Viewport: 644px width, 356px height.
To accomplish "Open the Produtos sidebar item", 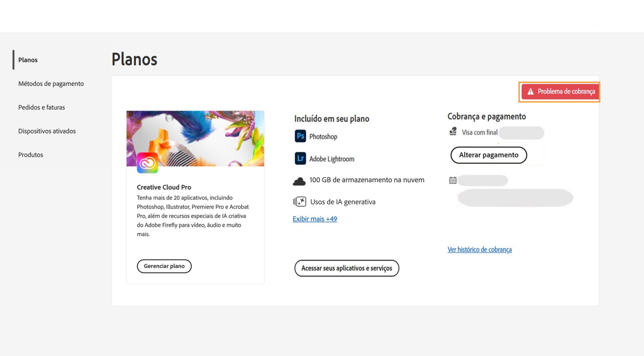I will tap(31, 155).
